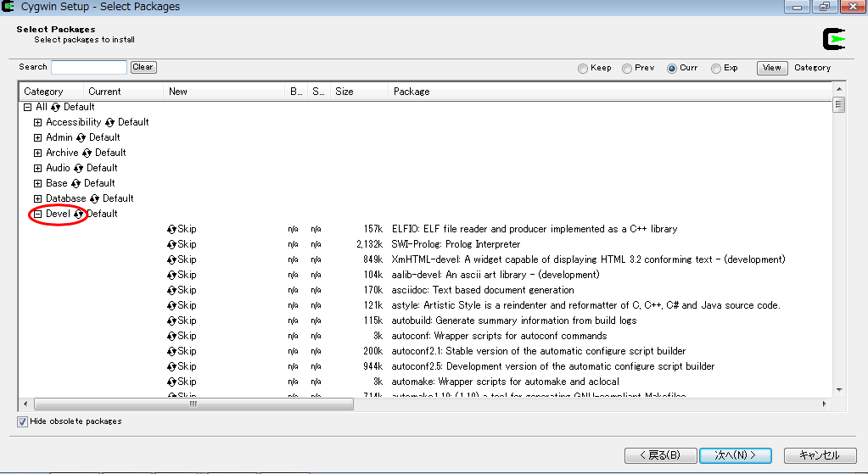Click the vertical scrollbar up arrow
Screen dimensions: 868x474
coord(838,89)
